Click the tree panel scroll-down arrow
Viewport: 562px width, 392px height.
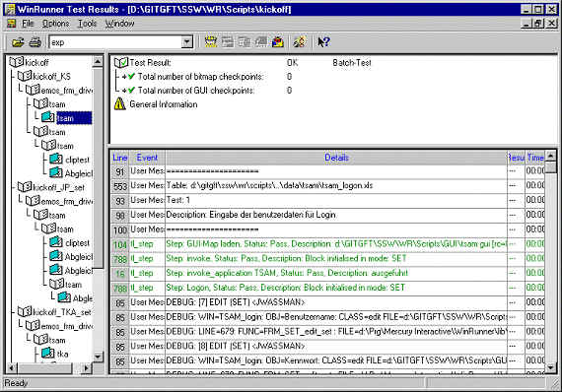pyautogui.click(x=98, y=357)
